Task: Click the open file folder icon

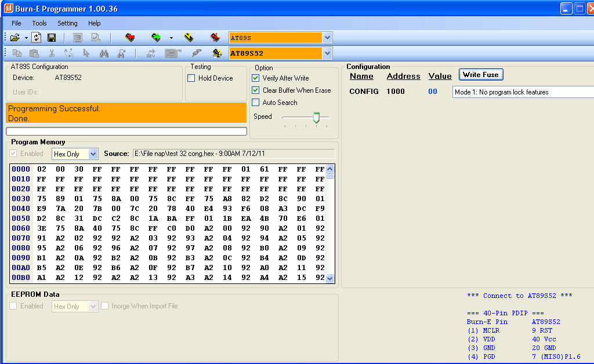Action: pos(15,38)
